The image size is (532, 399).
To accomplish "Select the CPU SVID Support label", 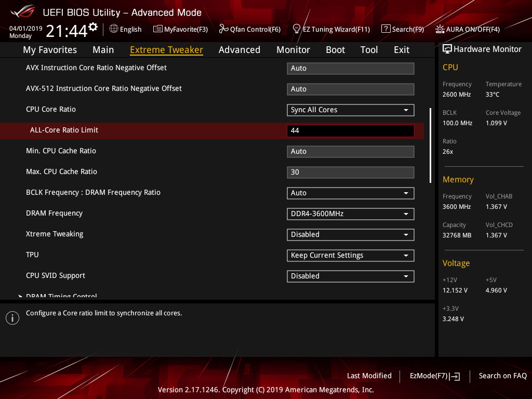I will click(x=56, y=275).
